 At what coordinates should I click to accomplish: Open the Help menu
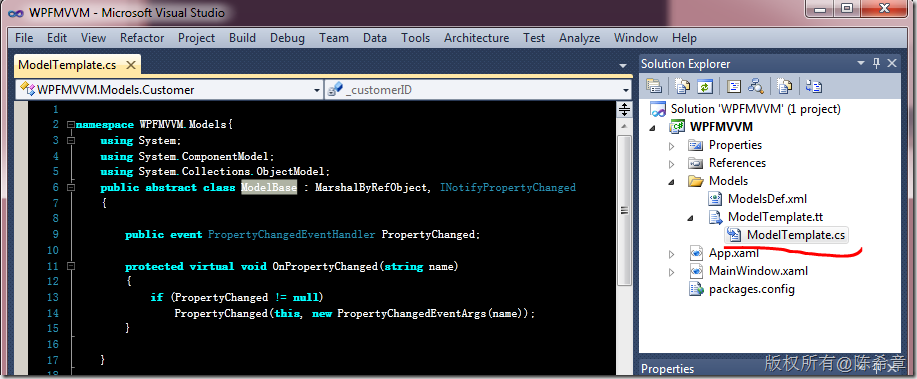point(684,38)
